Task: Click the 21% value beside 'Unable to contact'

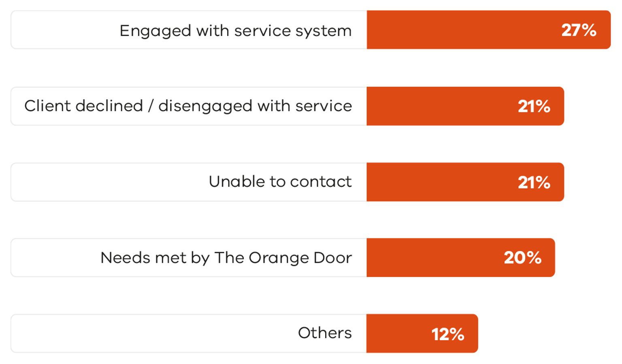Action: [534, 182]
